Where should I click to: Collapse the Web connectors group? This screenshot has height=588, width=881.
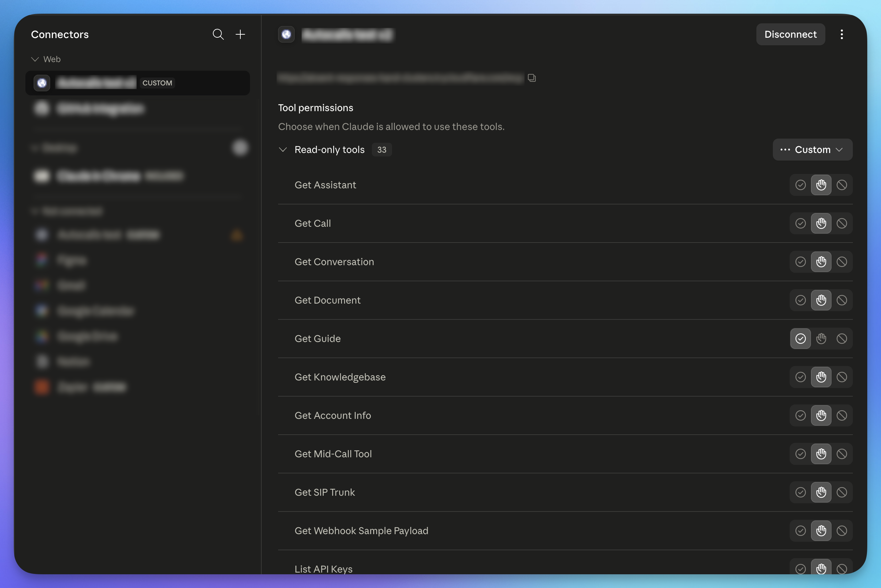(35, 59)
